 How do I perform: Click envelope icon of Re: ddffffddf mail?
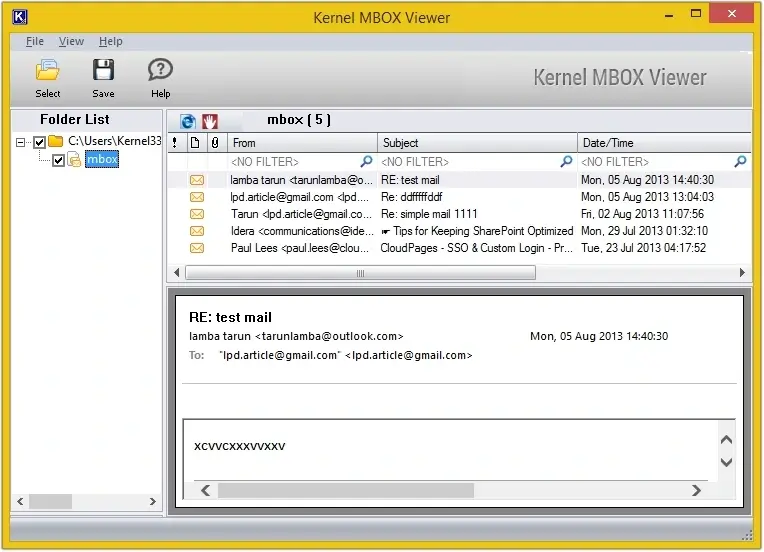click(x=197, y=197)
